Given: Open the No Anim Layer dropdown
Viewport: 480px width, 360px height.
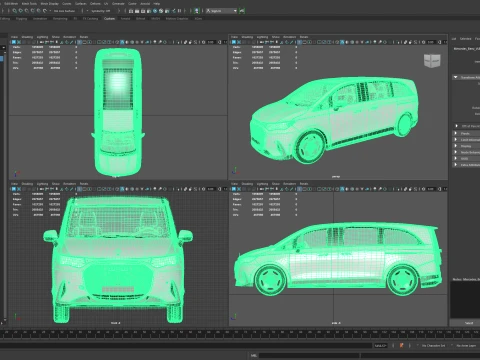Looking at the screenshot, I should (x=466, y=345).
